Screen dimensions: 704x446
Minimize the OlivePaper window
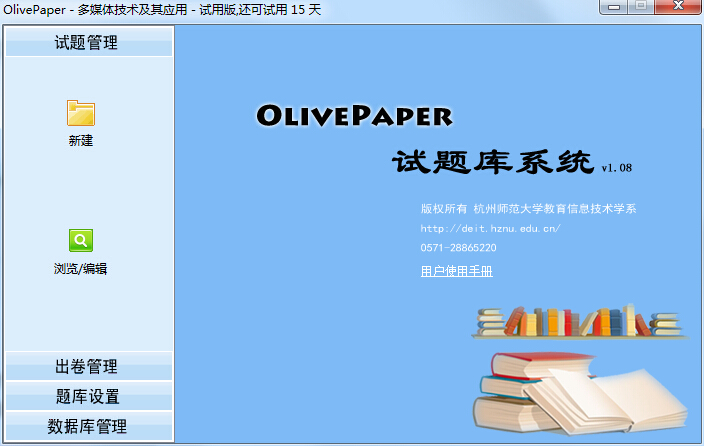pos(614,7)
